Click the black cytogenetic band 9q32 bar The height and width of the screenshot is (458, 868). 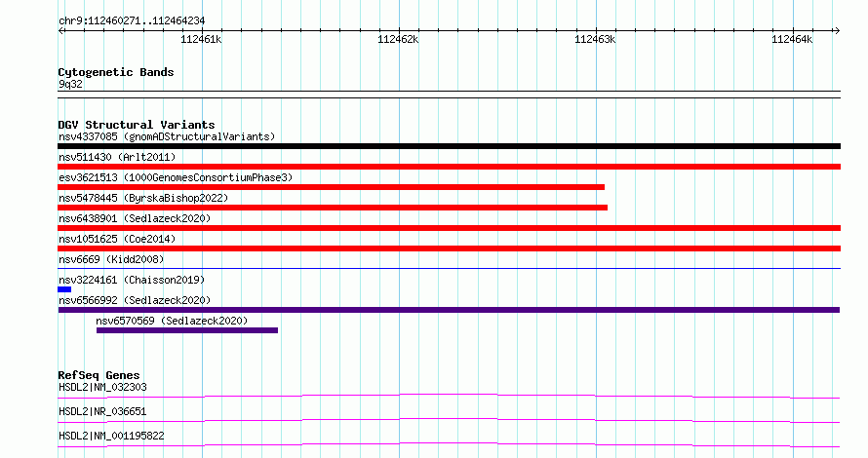449,95
